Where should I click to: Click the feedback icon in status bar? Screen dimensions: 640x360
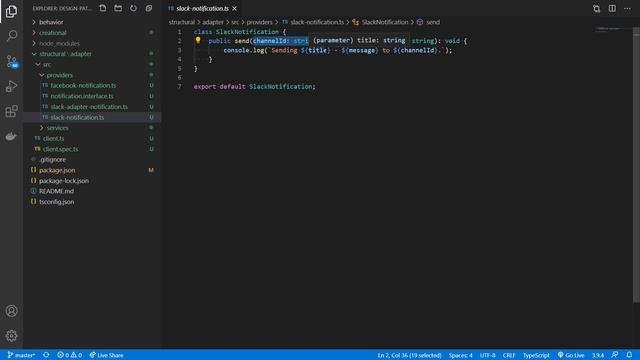tap(615, 355)
